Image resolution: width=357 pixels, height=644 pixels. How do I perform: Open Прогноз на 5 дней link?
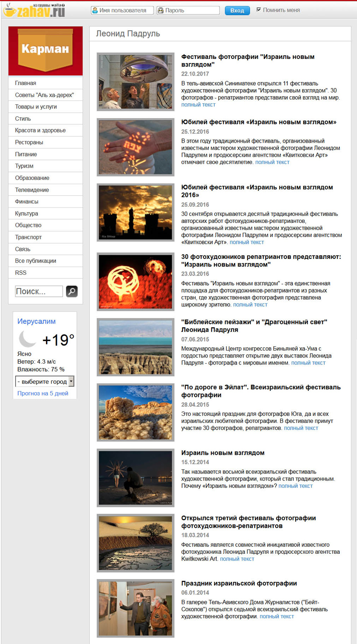(x=43, y=394)
